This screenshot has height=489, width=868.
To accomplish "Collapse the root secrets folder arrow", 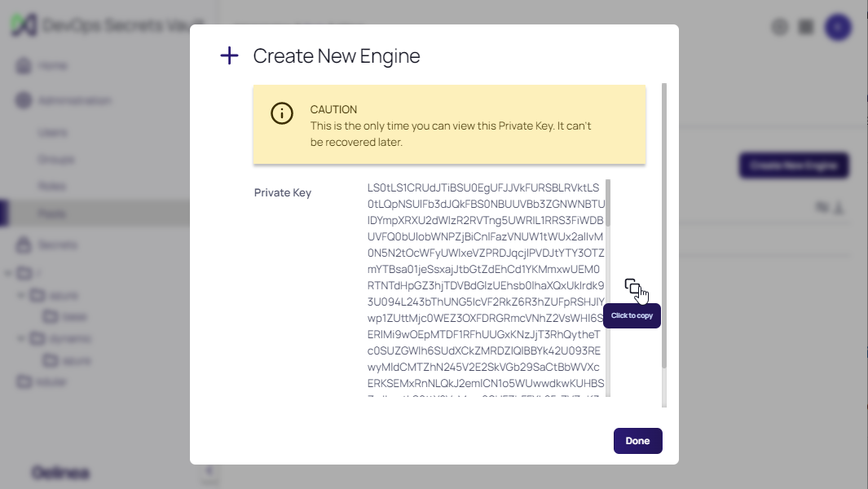I will [7, 273].
